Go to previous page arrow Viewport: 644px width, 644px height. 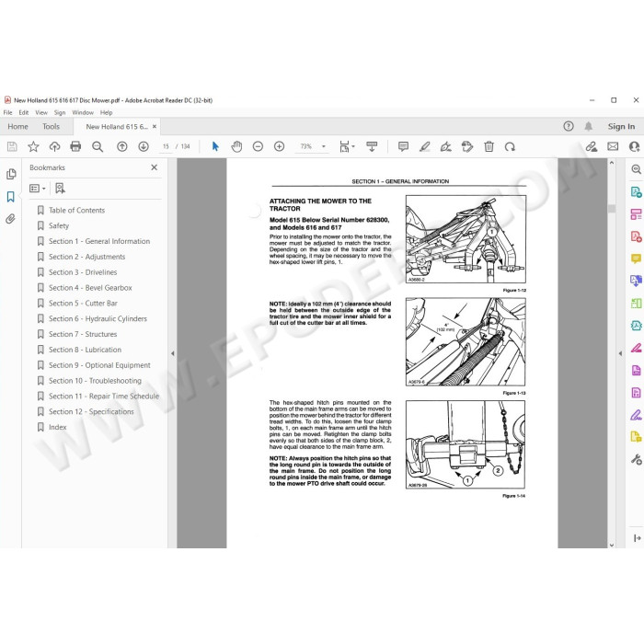pyautogui.click(x=122, y=146)
